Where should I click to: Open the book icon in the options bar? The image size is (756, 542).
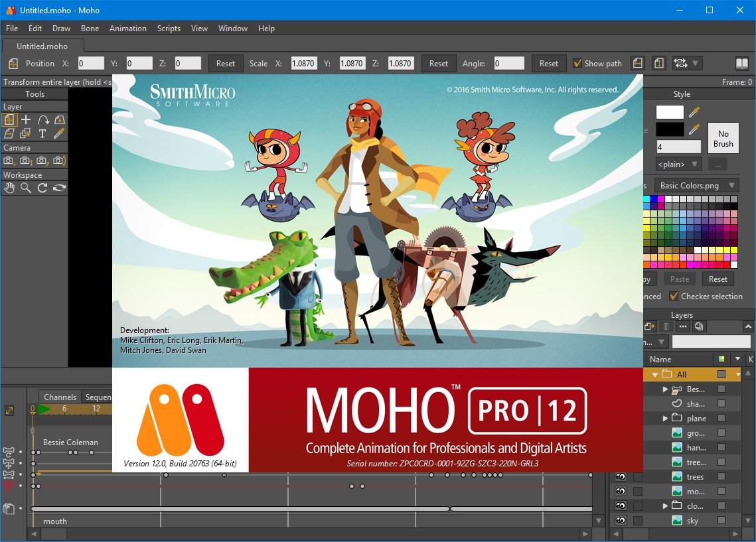tap(741, 63)
